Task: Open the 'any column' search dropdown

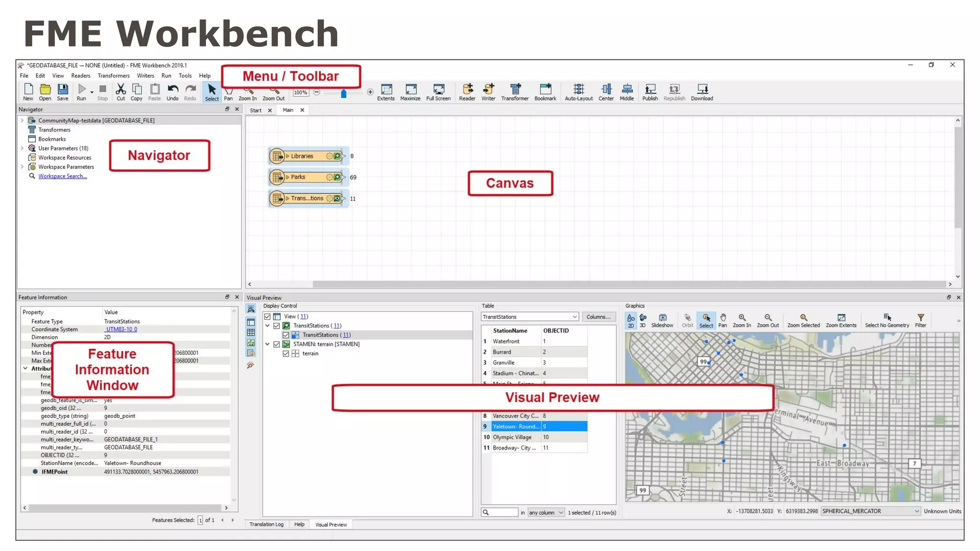Action: pyautogui.click(x=546, y=513)
